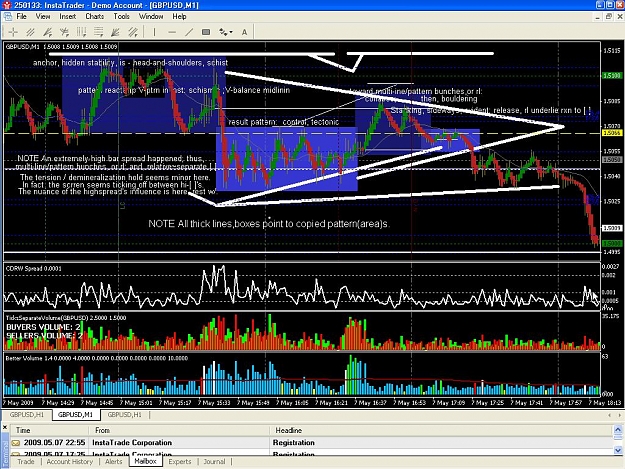Click the GBPUSD,M1 quote header in chart

tap(61, 47)
